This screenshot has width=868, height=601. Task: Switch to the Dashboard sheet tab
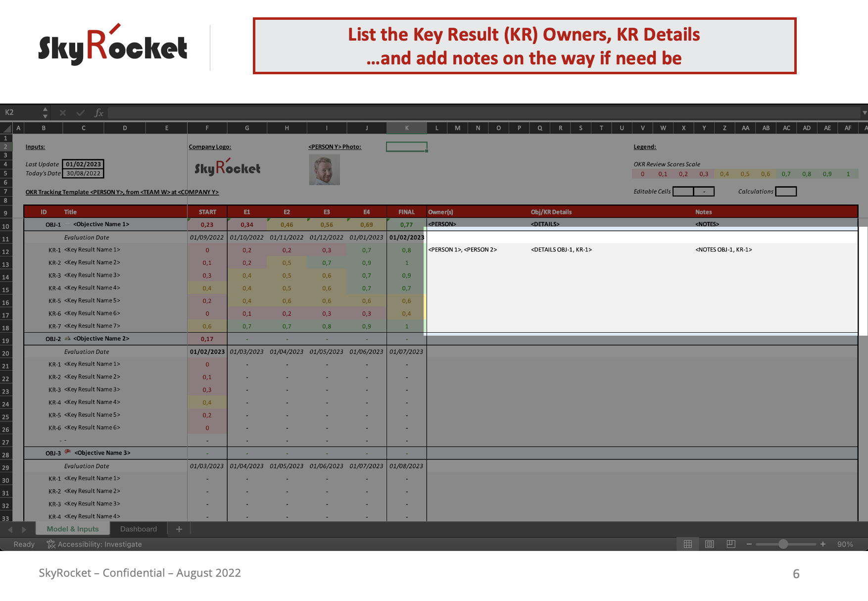(x=139, y=529)
